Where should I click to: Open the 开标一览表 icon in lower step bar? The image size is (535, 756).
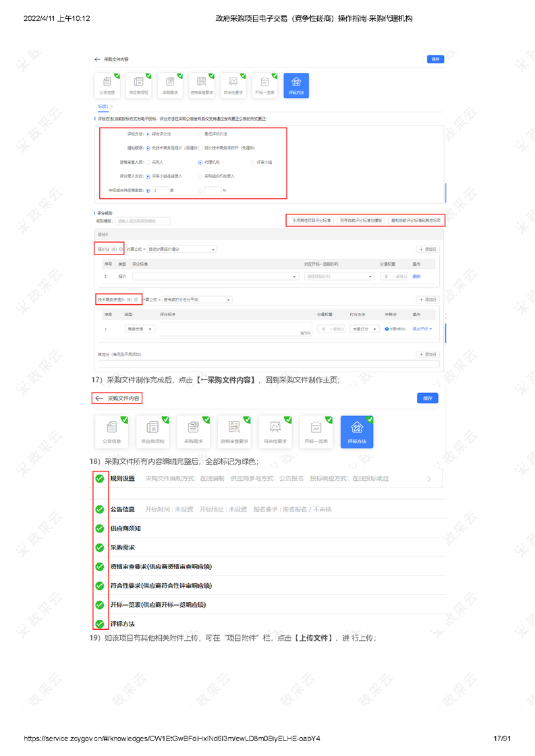tap(316, 430)
